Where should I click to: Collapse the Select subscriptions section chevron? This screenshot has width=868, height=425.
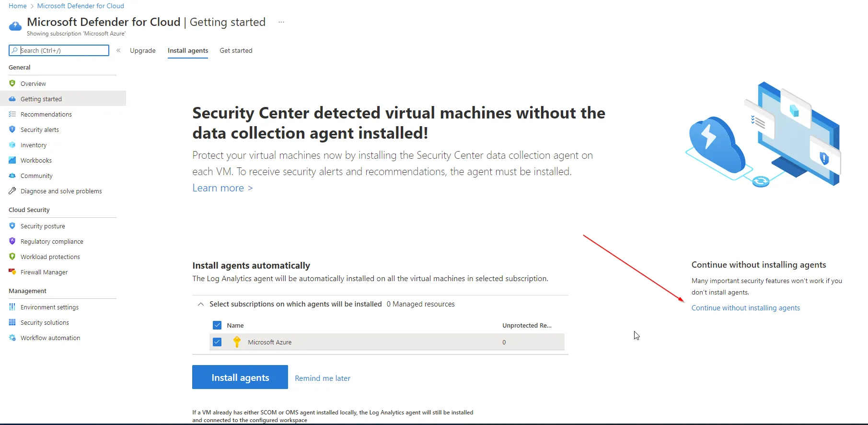201,304
